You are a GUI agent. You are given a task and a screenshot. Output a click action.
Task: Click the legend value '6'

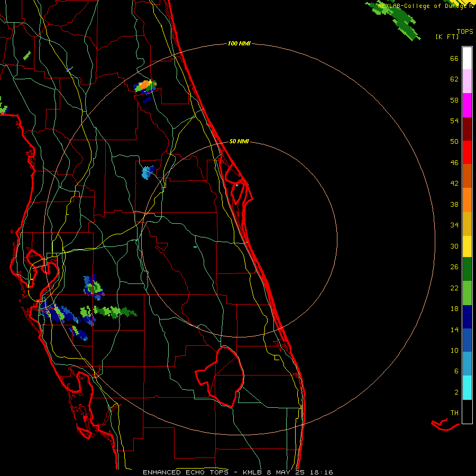pos(456,371)
